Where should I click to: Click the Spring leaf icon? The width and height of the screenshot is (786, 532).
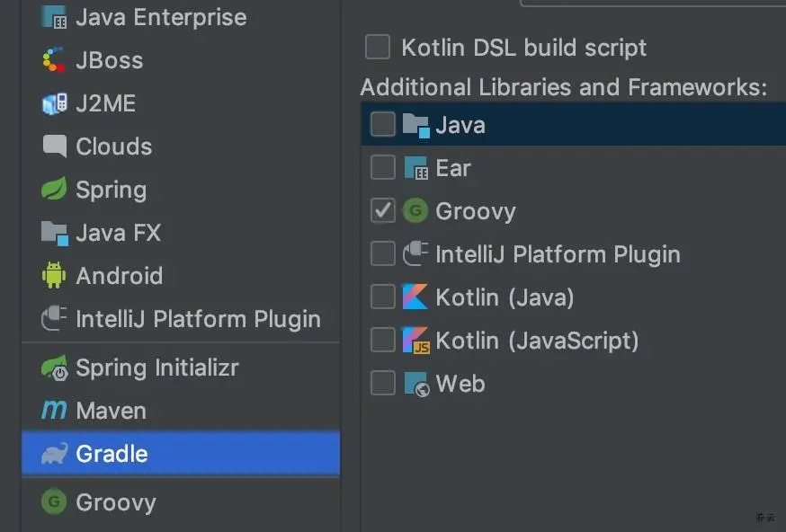tap(54, 189)
